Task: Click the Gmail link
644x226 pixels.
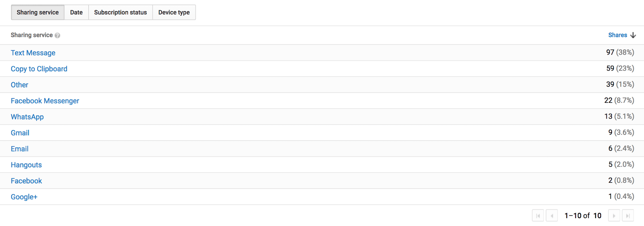Action: pos(20,133)
